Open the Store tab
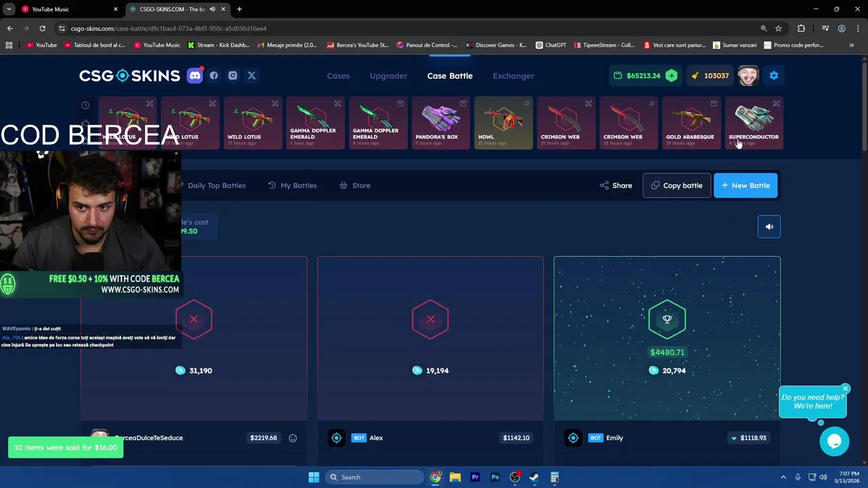 [x=355, y=186]
